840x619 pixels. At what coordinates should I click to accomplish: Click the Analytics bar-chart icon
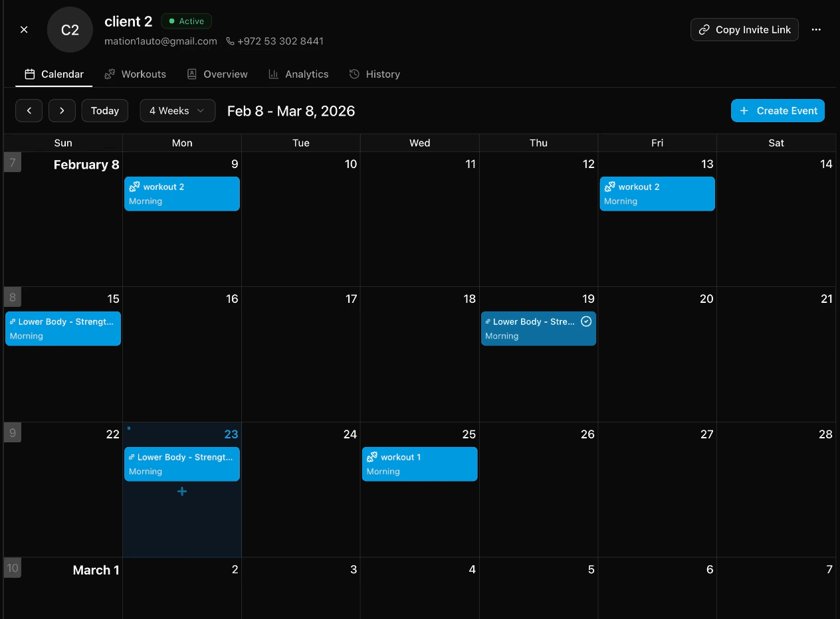273,74
